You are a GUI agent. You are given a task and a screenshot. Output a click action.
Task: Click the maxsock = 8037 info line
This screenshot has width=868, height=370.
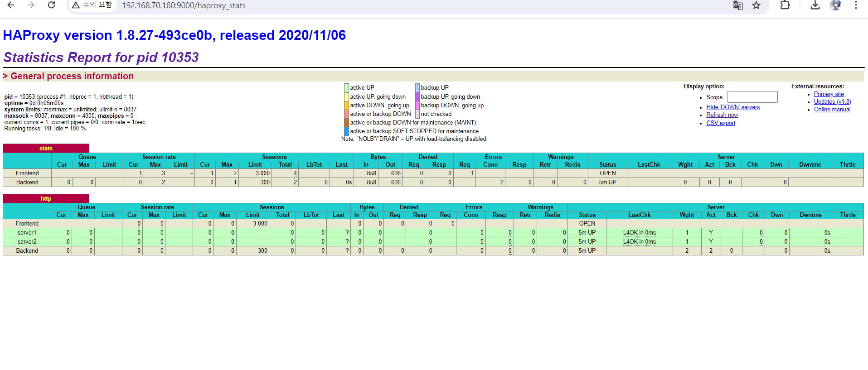(69, 116)
